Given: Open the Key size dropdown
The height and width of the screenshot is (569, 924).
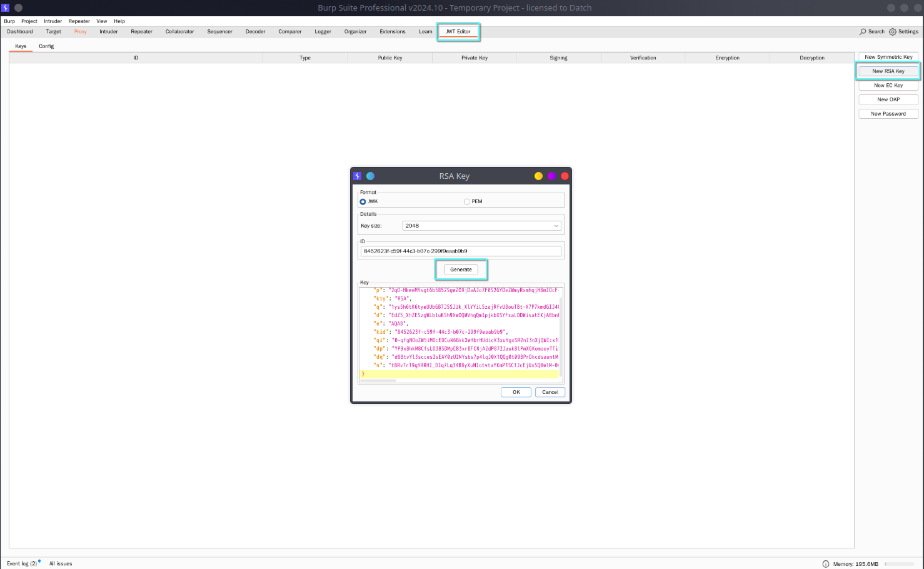Looking at the screenshot, I should tap(481, 226).
